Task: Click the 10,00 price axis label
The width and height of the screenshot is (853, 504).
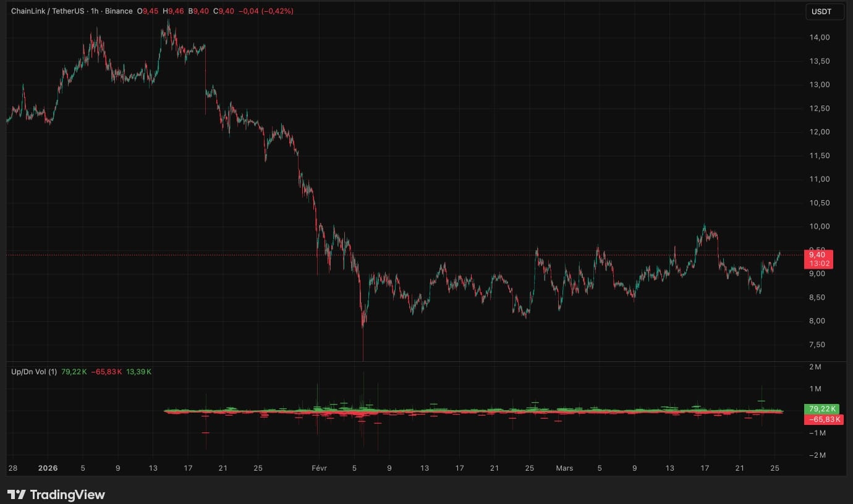Action: [x=819, y=226]
